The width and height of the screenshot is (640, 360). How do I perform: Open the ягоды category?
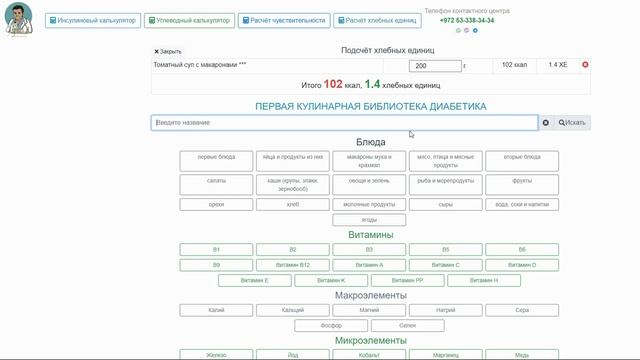tap(369, 220)
